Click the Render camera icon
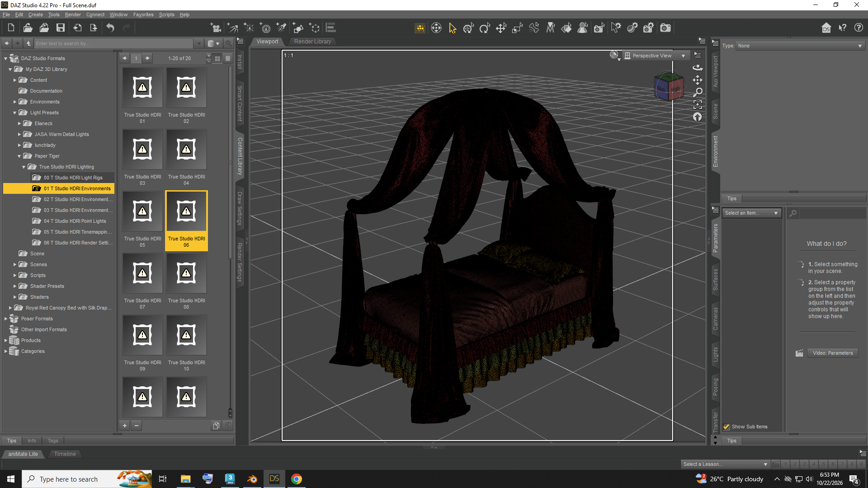The image size is (868, 488). 665,28
